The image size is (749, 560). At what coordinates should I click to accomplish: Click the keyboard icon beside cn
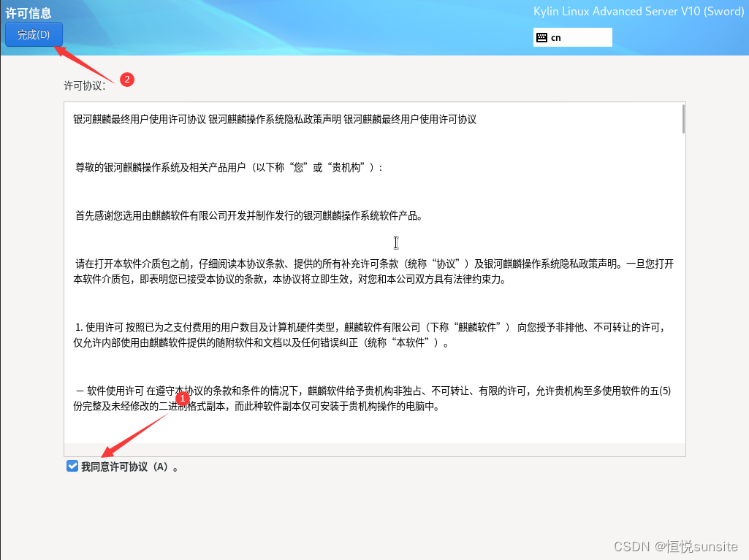coord(541,38)
